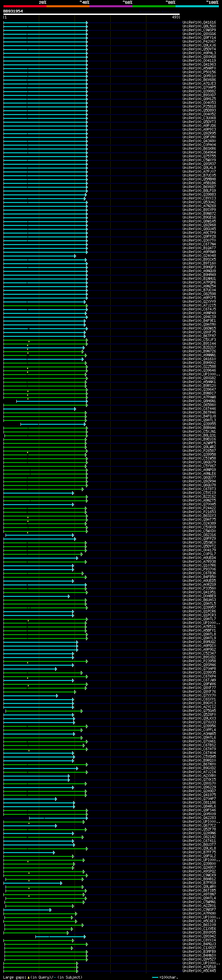Open the UniRef100_P25818 entry
The image size is (222, 980).
point(199,106)
